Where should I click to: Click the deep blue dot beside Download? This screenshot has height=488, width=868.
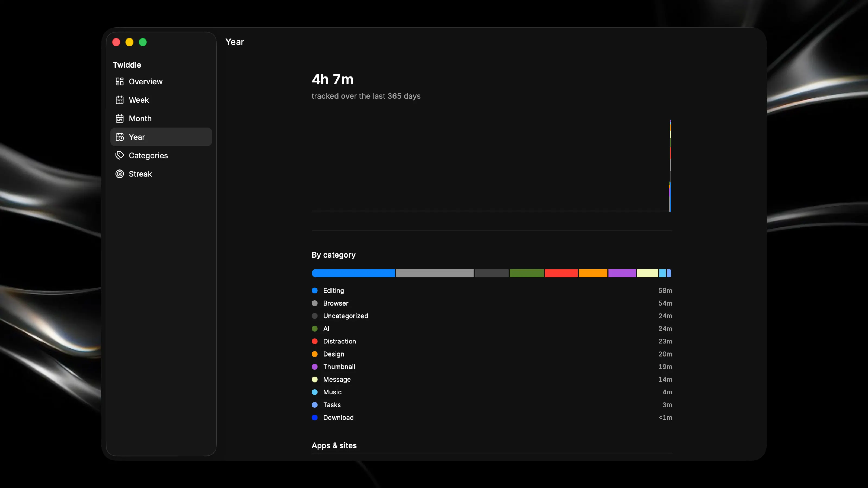(x=315, y=418)
